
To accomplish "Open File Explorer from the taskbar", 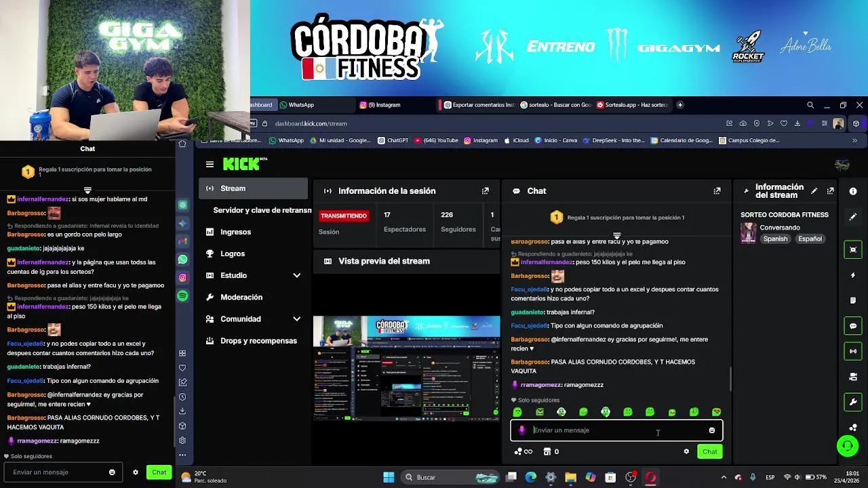I will pos(570,477).
